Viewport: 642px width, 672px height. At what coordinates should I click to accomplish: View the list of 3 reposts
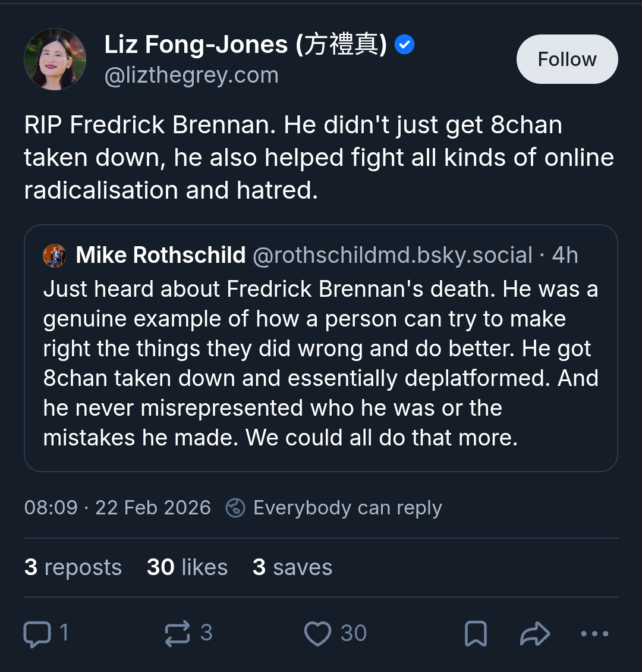[73, 567]
